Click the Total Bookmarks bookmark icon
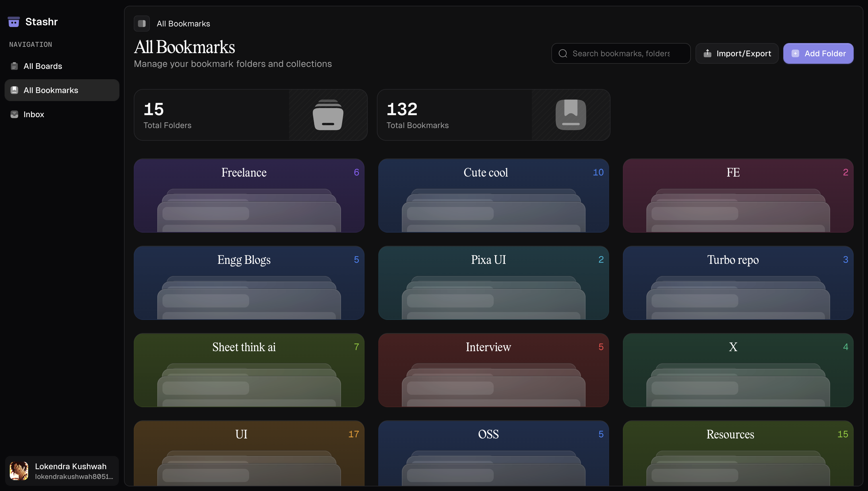Screen dimensions: 868x491 [571, 115]
